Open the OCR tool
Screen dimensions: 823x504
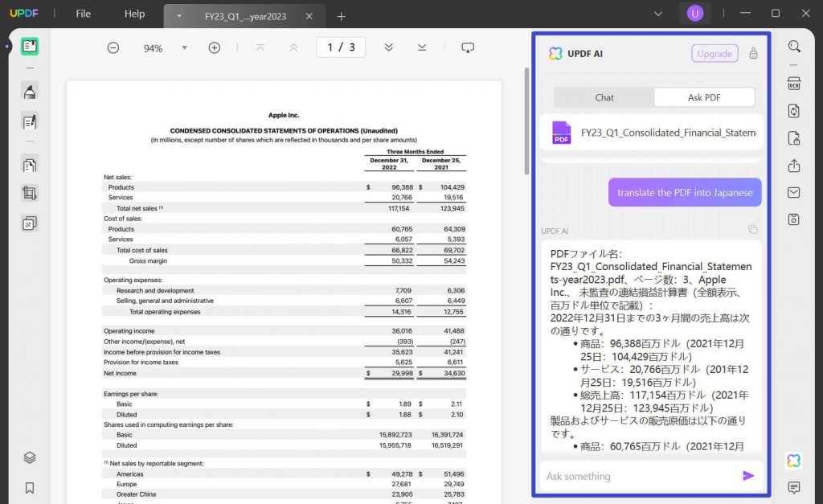tap(793, 83)
